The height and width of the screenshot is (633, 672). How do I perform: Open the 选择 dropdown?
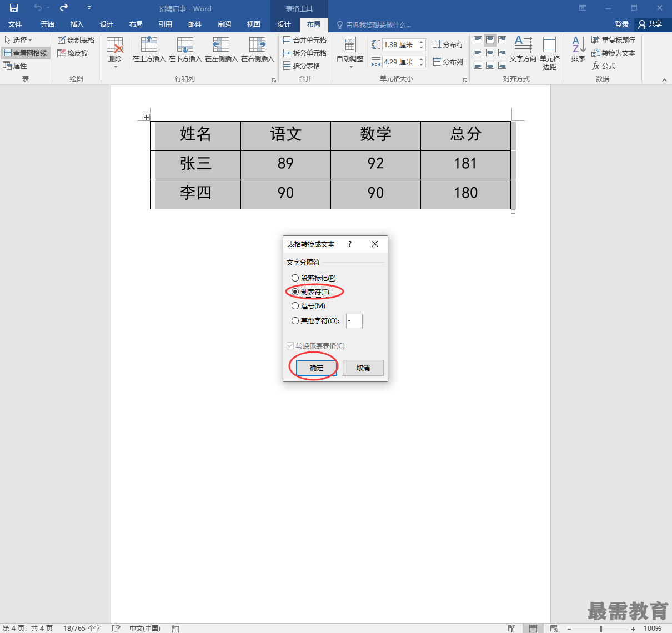18,40
